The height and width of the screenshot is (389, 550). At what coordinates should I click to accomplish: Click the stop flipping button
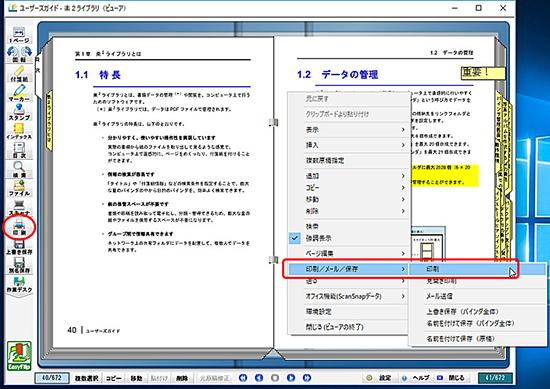pos(275,378)
